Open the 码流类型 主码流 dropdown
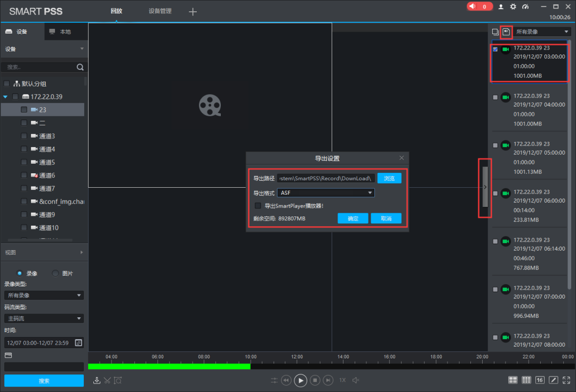The image size is (576, 392). click(x=44, y=318)
